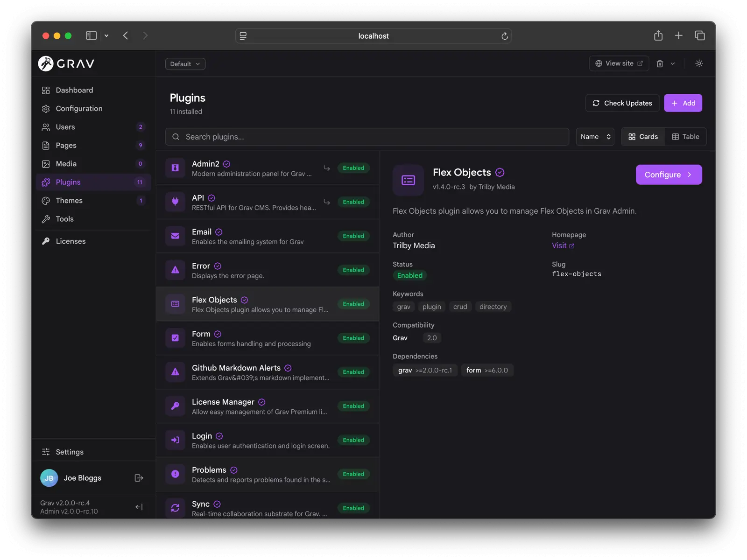The width and height of the screenshot is (747, 560).
Task: Go to Users section
Action: (x=93, y=127)
